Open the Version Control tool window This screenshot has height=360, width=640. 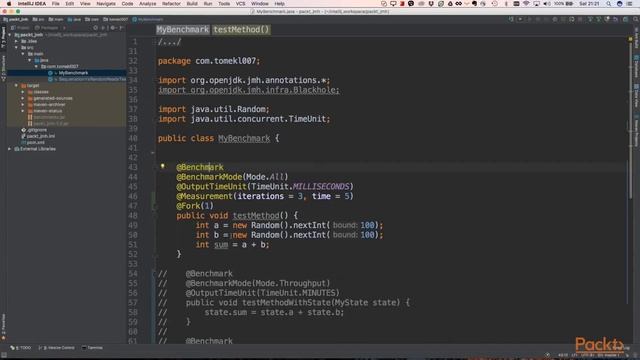57,348
